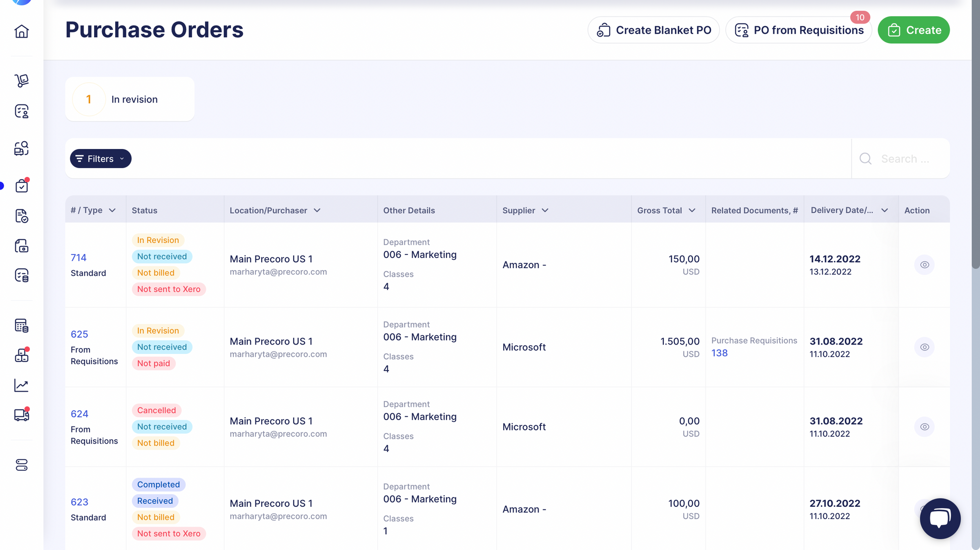Expand the Filters dropdown
The height and width of the screenshot is (550, 980).
point(100,159)
